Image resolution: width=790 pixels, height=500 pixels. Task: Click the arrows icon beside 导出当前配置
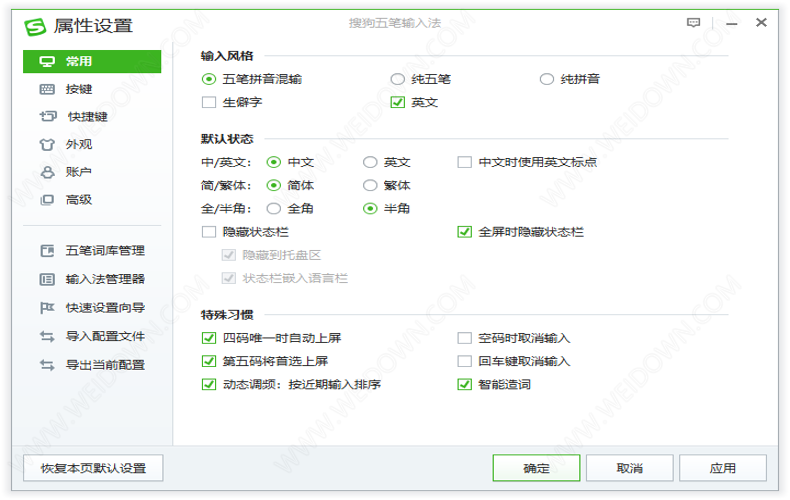(x=47, y=365)
